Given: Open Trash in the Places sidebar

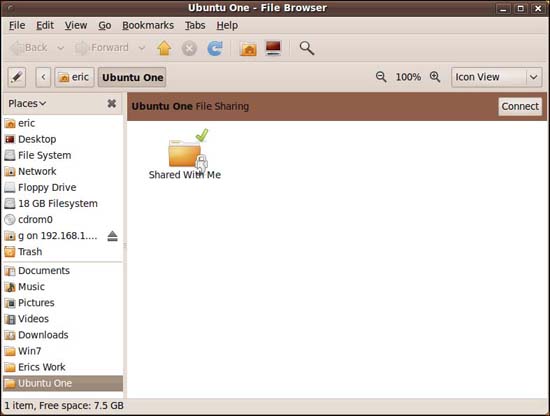Looking at the screenshot, I should 30,252.
